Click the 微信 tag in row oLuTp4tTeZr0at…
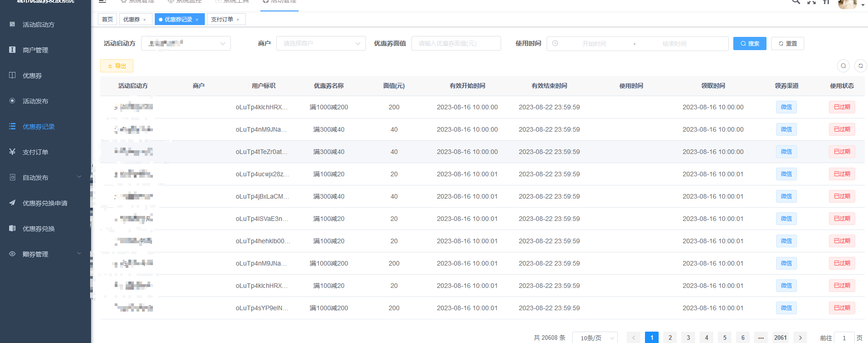This screenshot has height=343, width=868. coord(787,152)
